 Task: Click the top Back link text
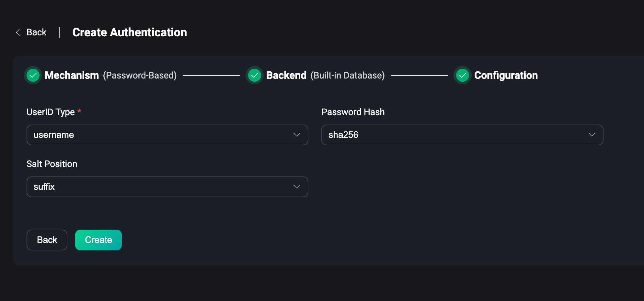tap(37, 32)
